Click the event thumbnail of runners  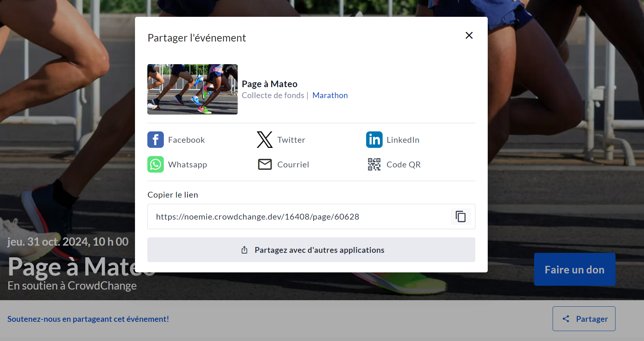pyautogui.click(x=192, y=89)
